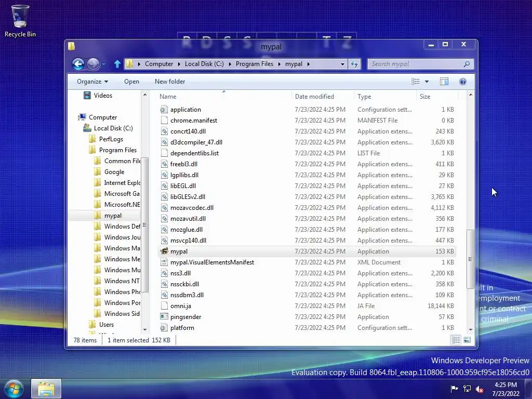Sort by Date modified column
Viewport: 532px width, 399px height.
(322, 96)
